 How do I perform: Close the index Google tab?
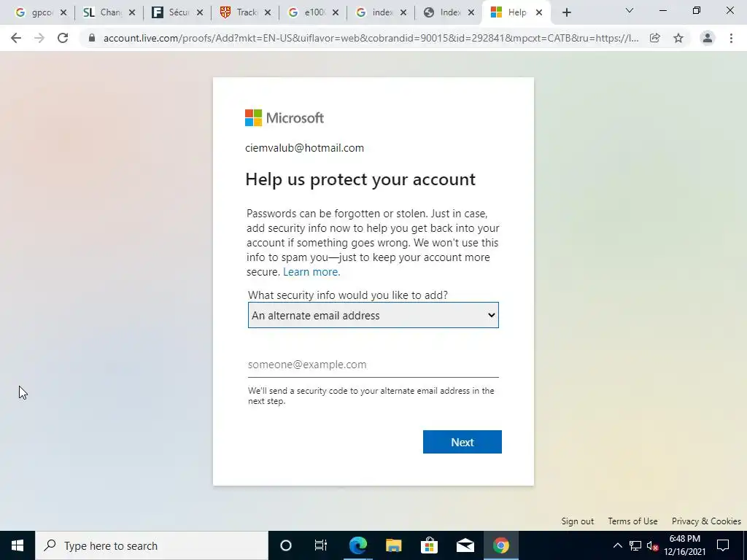pos(403,13)
